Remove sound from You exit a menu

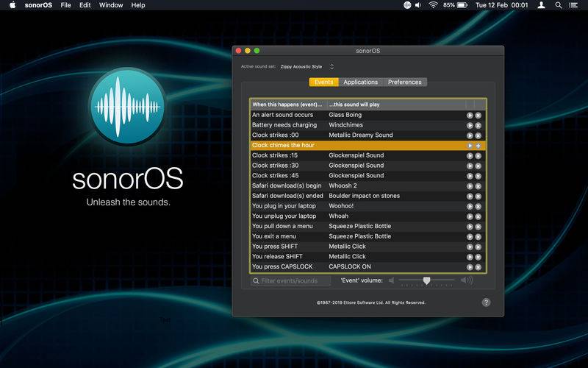478,237
